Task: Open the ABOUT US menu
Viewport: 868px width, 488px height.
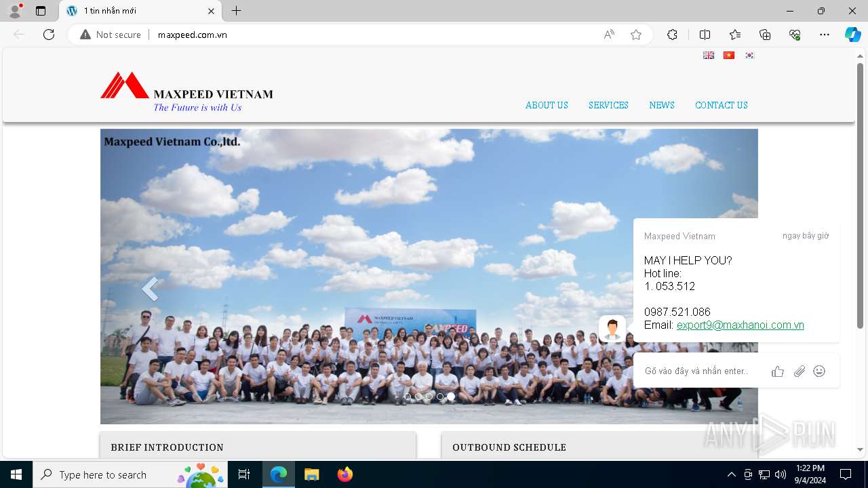Action: 547,105
